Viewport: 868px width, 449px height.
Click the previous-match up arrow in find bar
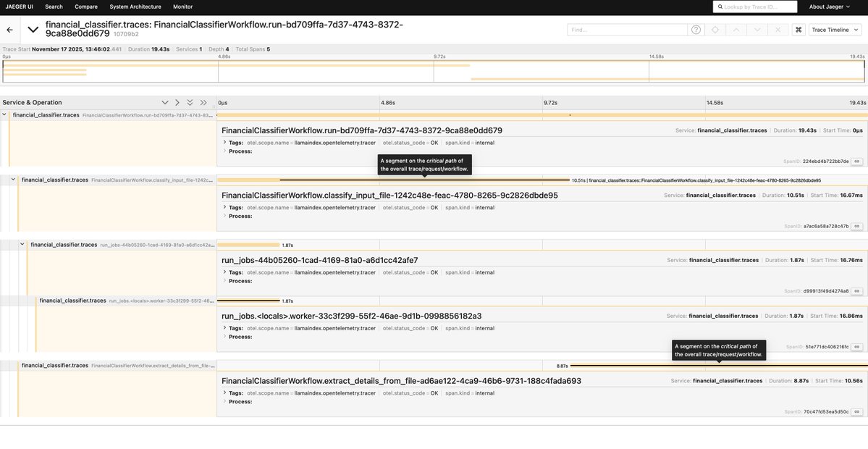[737, 29]
